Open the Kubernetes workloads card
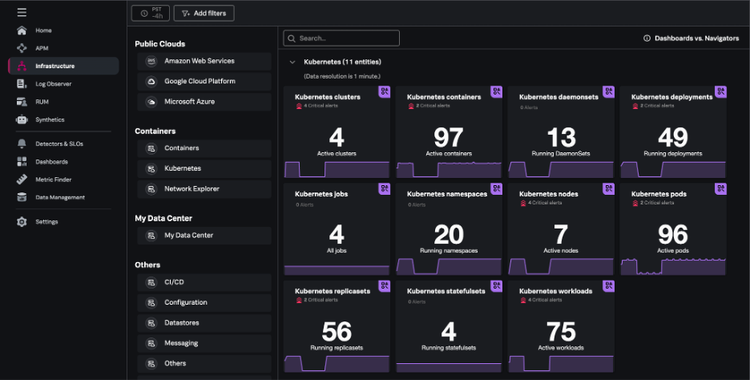The image size is (750, 380). (561, 326)
